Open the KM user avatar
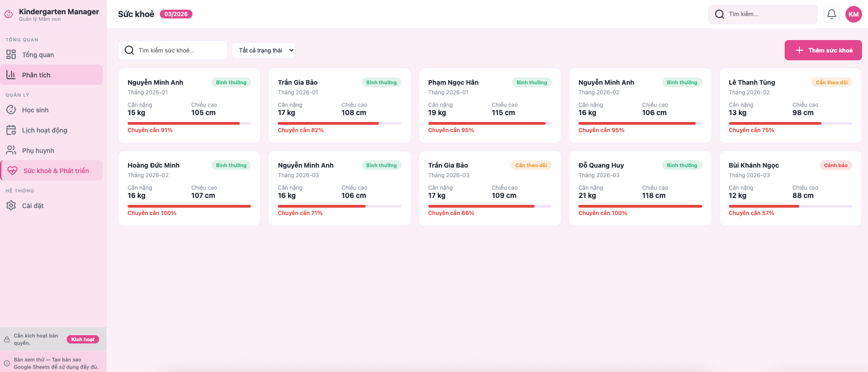868x372 pixels. point(853,14)
